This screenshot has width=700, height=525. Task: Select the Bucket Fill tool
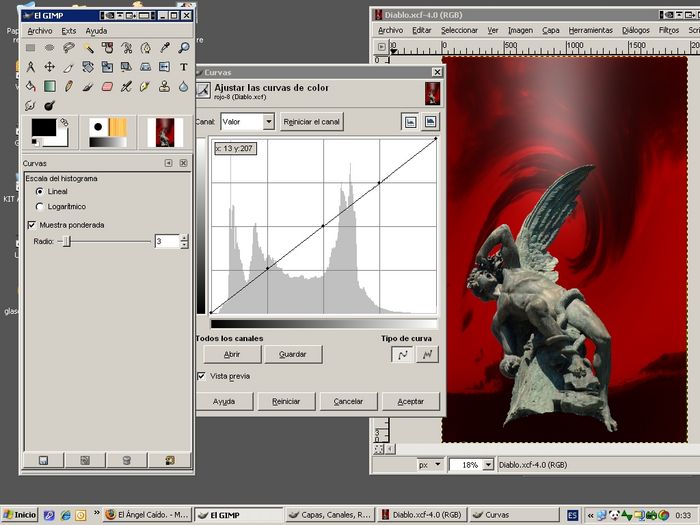[x=30, y=86]
